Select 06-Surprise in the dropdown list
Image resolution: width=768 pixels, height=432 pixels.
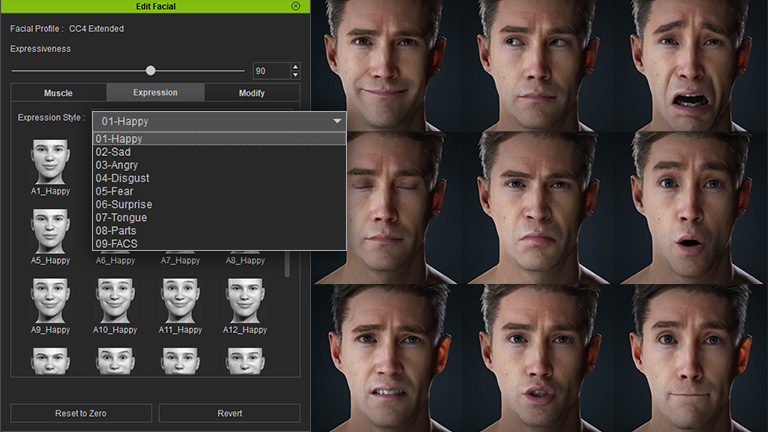click(x=124, y=204)
